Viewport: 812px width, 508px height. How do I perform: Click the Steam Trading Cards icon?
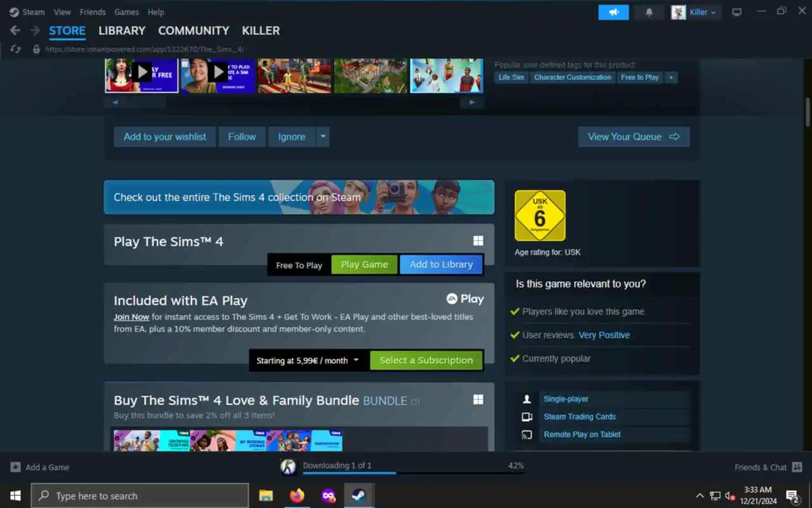(x=527, y=417)
